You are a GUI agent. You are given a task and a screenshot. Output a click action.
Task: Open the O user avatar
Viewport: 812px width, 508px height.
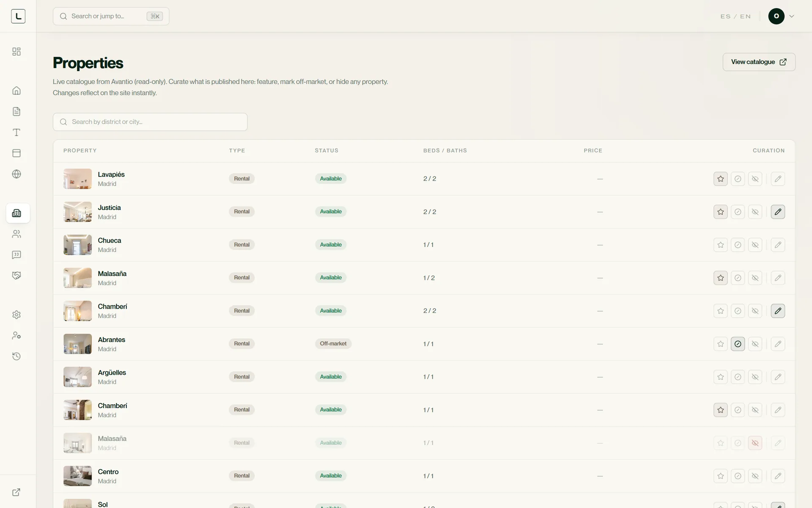point(776,16)
